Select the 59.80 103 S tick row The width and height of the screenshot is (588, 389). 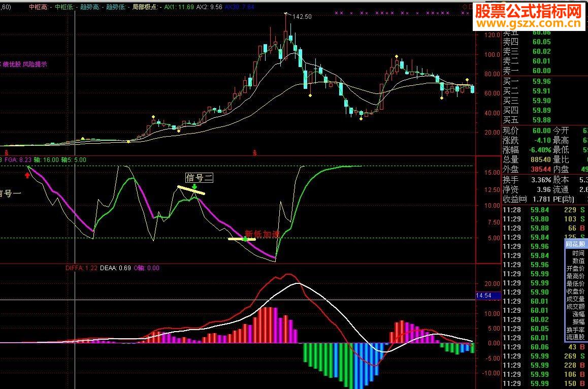(544, 219)
